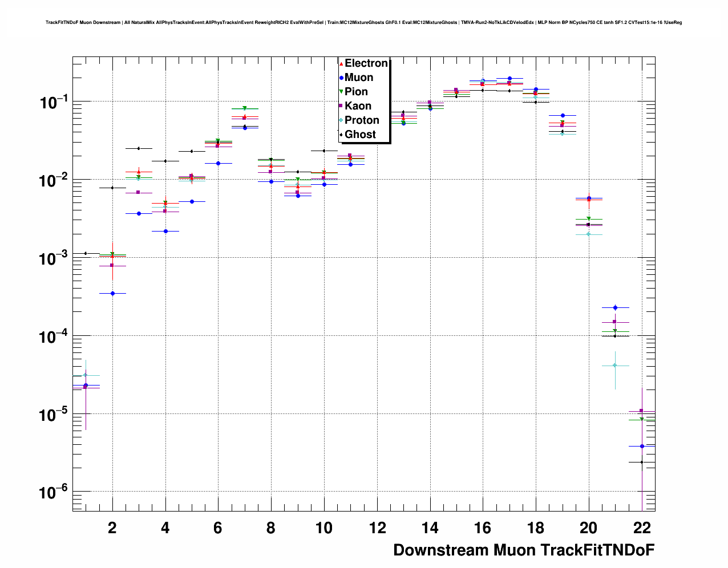Click the cyan Proton legend marker
Viewport: 728px width, 568px height.
coord(341,120)
